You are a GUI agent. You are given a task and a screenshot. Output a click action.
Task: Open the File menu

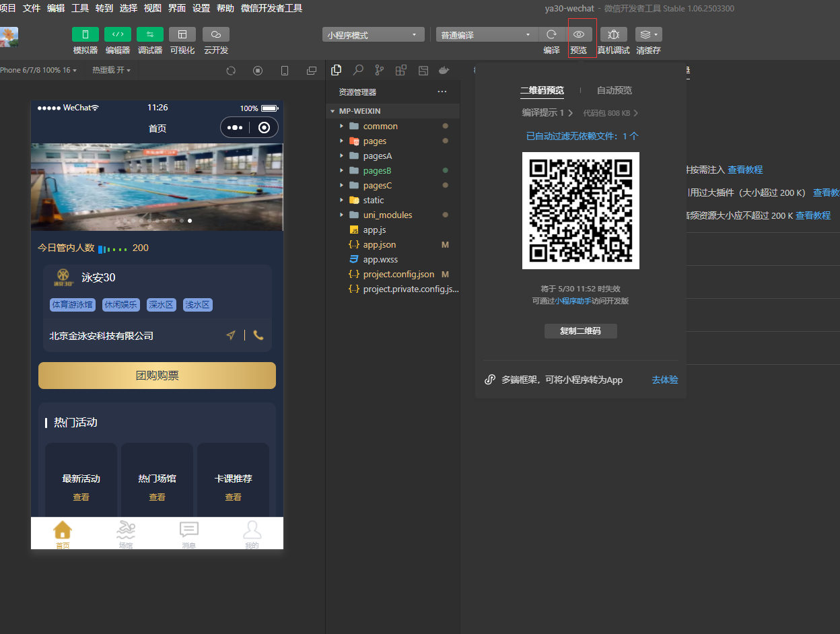(32, 8)
